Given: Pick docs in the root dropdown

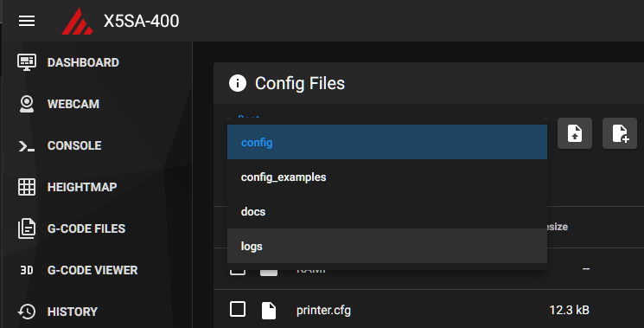Looking at the screenshot, I should coord(387,212).
